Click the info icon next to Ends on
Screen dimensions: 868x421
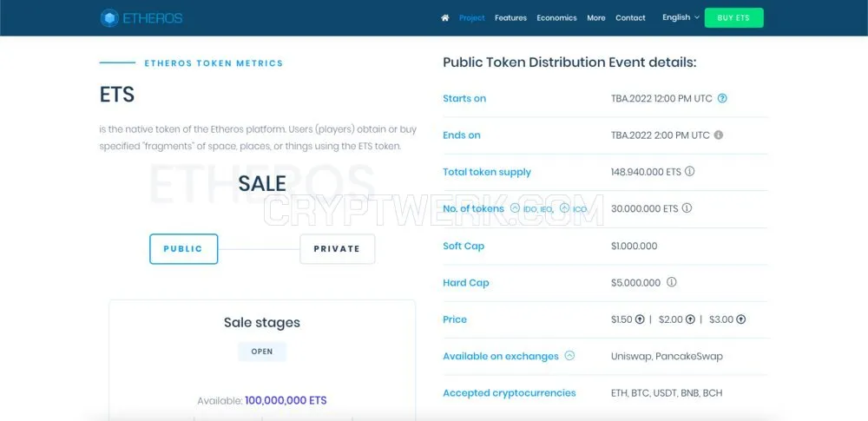click(719, 135)
